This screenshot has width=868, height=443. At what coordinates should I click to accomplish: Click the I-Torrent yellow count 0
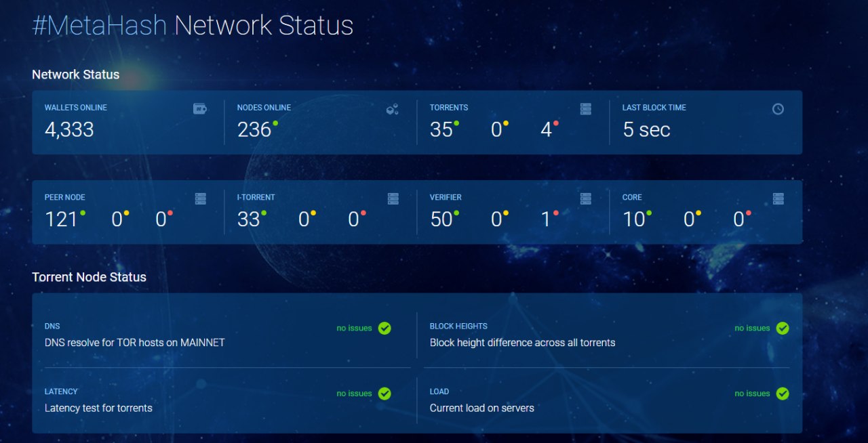304,219
